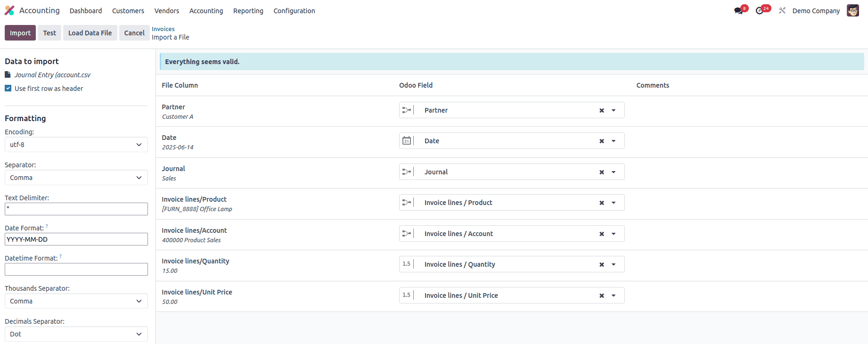Screen dimensions: 868x344
Task: Open the messages chat bubble icon
Action: [x=738, y=10]
